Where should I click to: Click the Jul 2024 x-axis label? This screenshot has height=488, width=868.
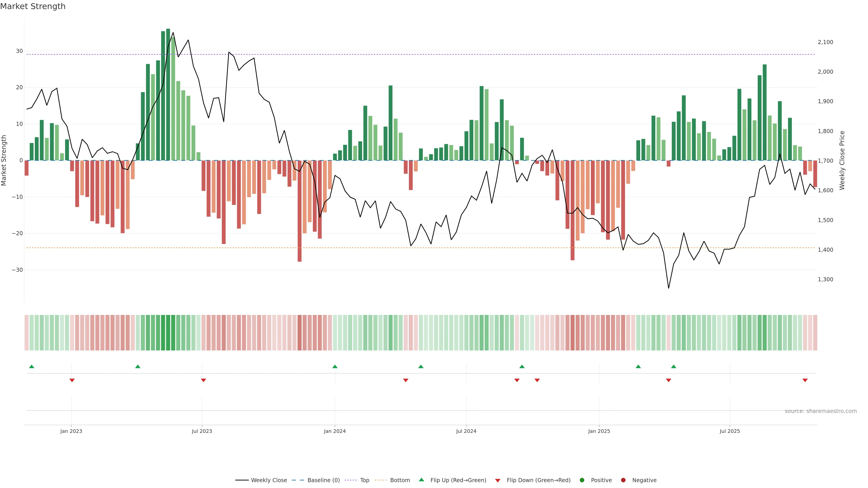466,431
